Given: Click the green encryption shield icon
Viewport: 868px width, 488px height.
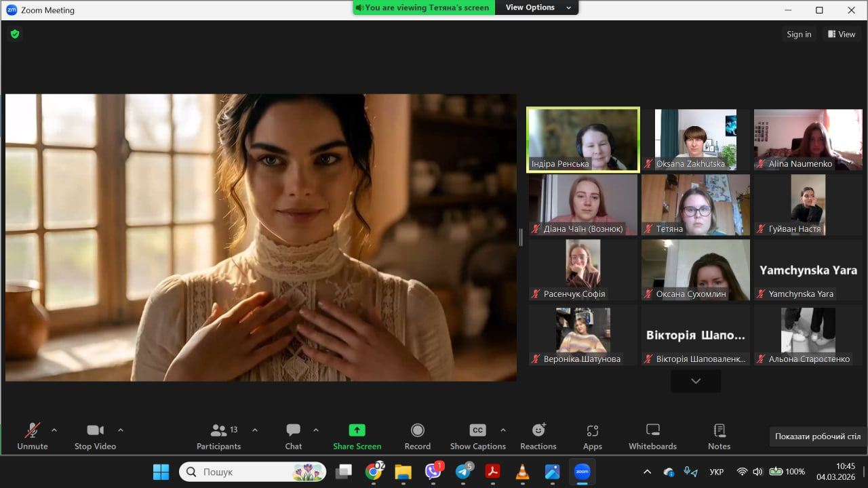Looking at the screenshot, I should point(15,34).
